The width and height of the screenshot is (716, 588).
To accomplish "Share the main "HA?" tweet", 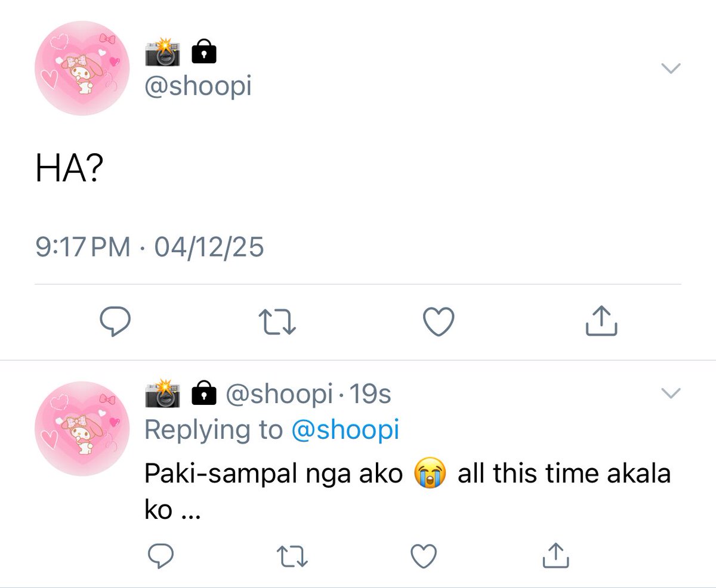I will [x=600, y=321].
